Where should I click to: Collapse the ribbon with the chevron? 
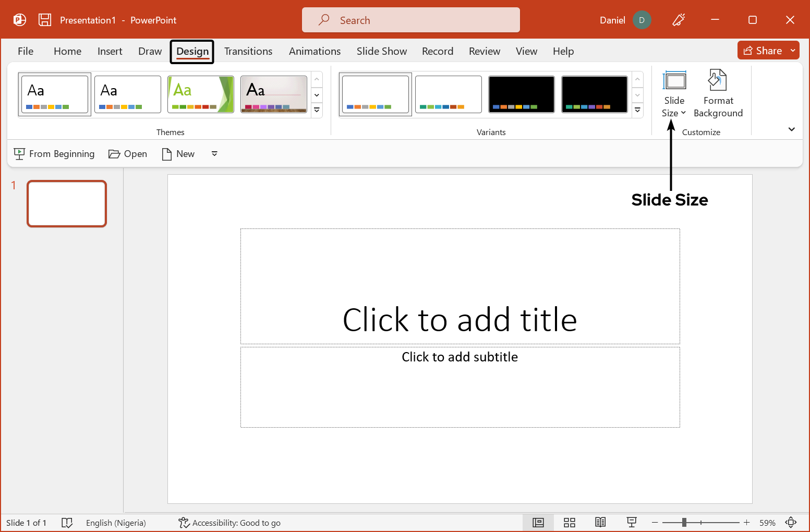(792, 129)
